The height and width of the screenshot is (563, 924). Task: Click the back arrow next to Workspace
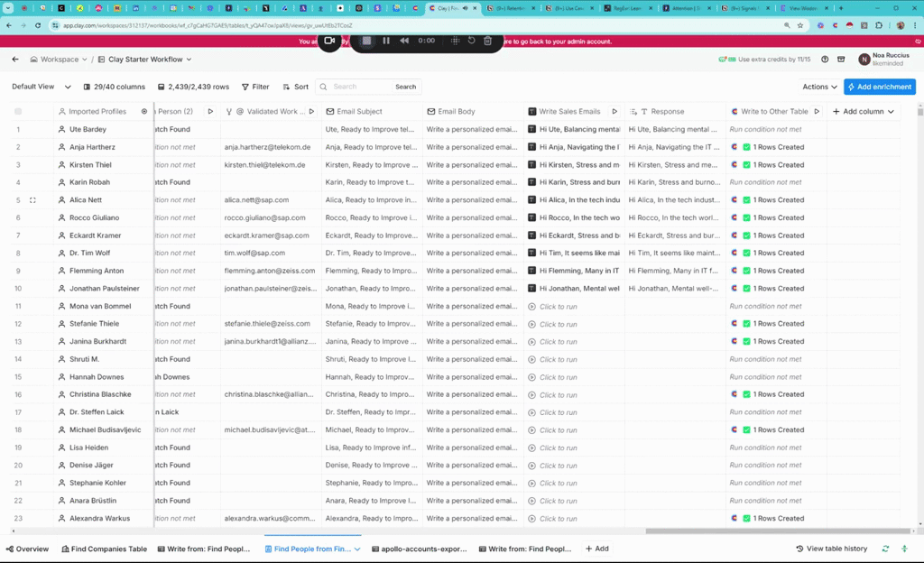point(15,60)
